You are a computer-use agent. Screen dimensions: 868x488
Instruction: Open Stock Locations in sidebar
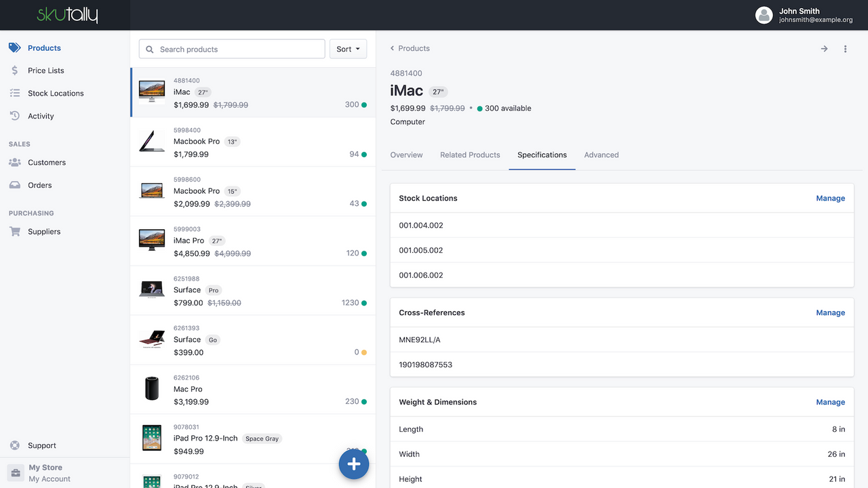tap(56, 94)
